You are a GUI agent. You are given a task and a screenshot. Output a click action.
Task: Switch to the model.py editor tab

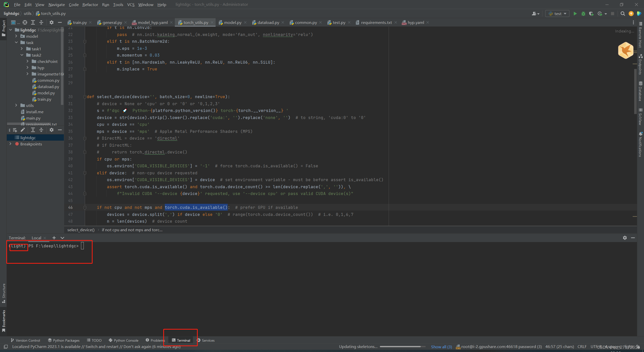click(x=232, y=22)
